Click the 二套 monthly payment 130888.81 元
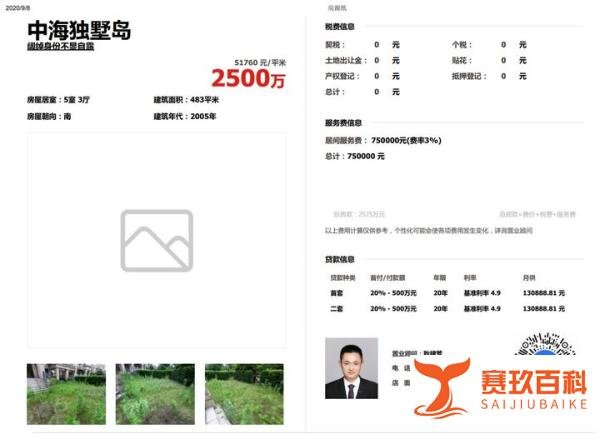 (544, 308)
